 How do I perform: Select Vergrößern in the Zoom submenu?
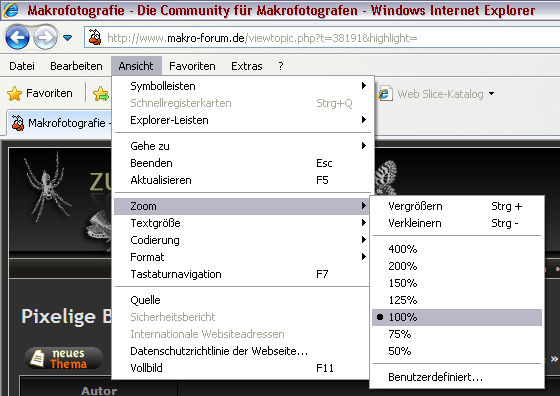(x=457, y=206)
